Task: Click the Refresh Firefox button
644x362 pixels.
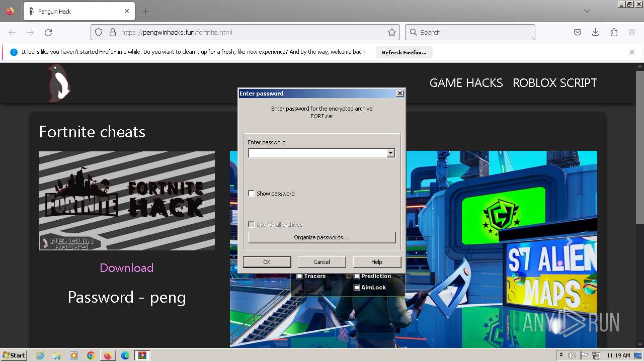Action: [x=404, y=52]
